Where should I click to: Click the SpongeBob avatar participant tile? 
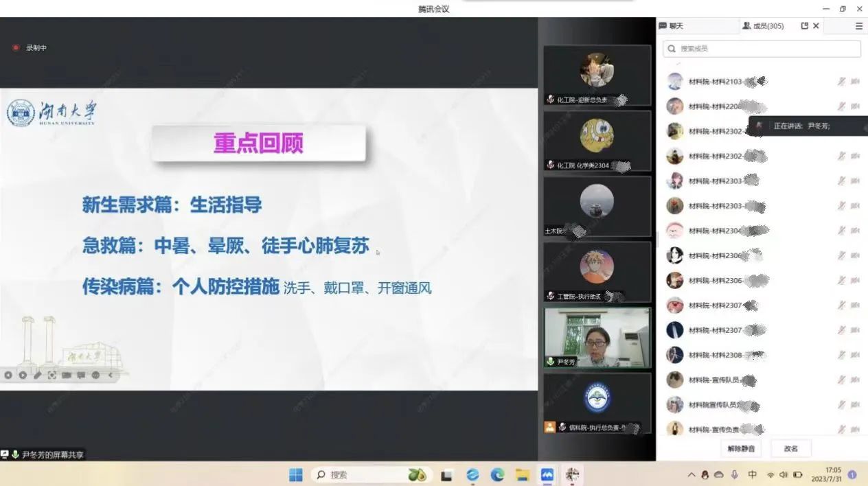597,141
